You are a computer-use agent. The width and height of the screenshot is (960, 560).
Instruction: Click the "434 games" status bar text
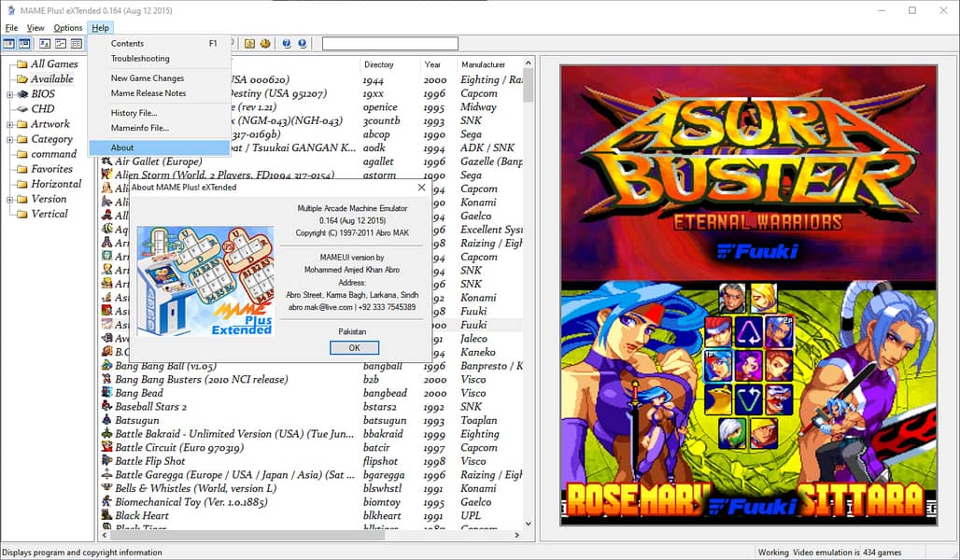click(x=882, y=552)
